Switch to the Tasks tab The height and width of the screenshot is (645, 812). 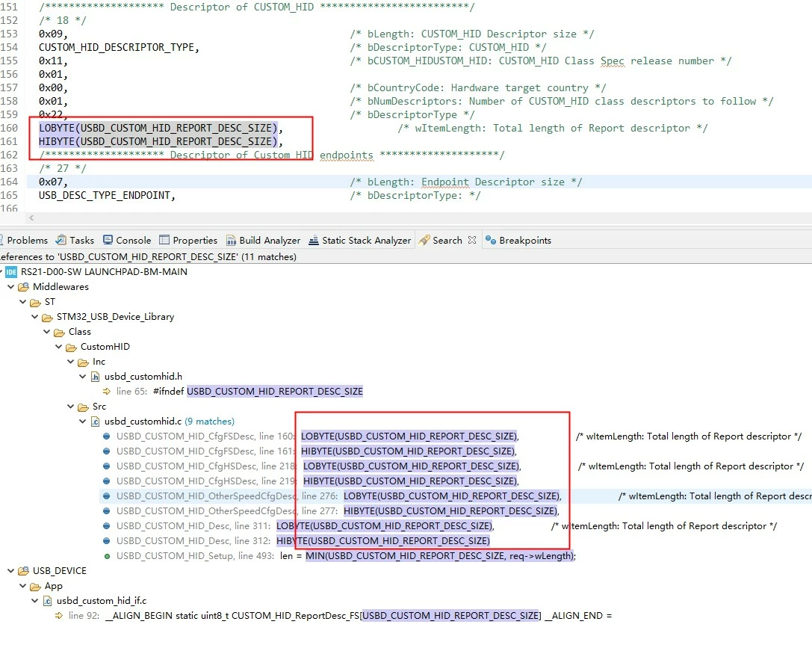(75, 241)
